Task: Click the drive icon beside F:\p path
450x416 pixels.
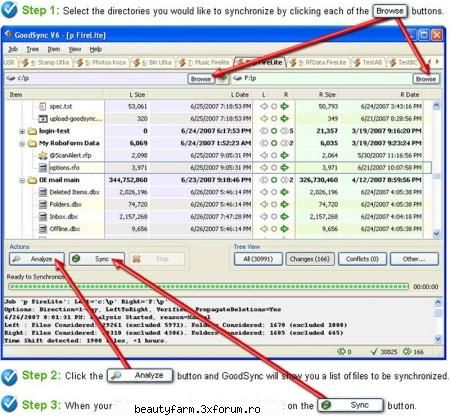Action: coord(237,78)
